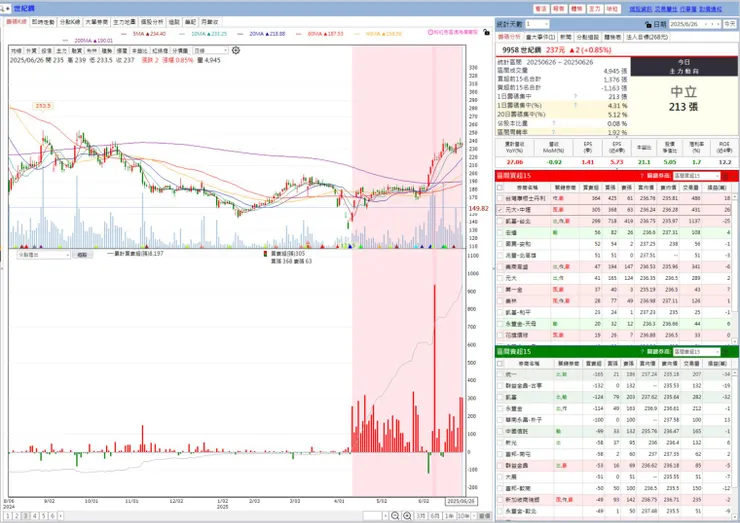Check the box for 統一 sell-side row
Viewport: 740px width, 523px height.
coord(500,374)
